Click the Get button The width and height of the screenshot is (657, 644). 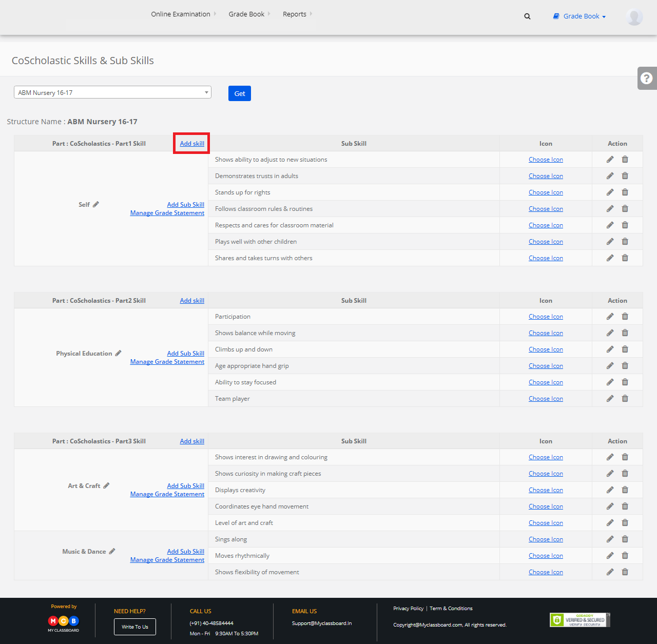(240, 93)
